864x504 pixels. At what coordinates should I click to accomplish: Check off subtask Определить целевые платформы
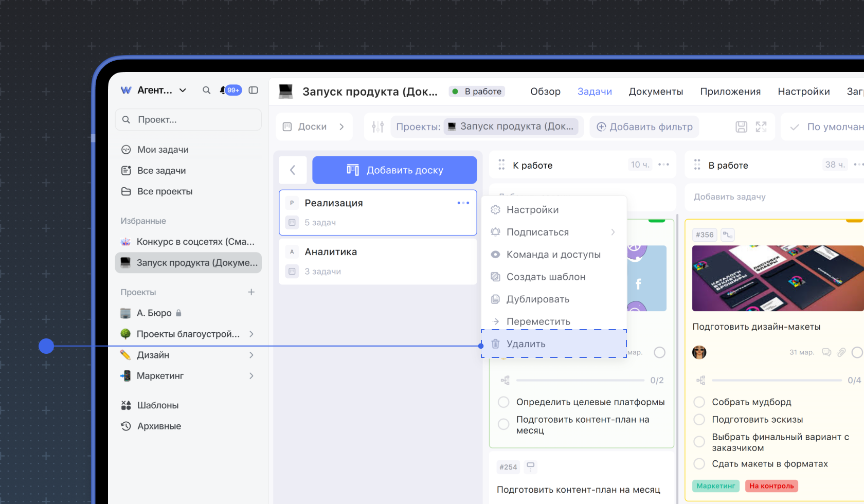pyautogui.click(x=503, y=402)
